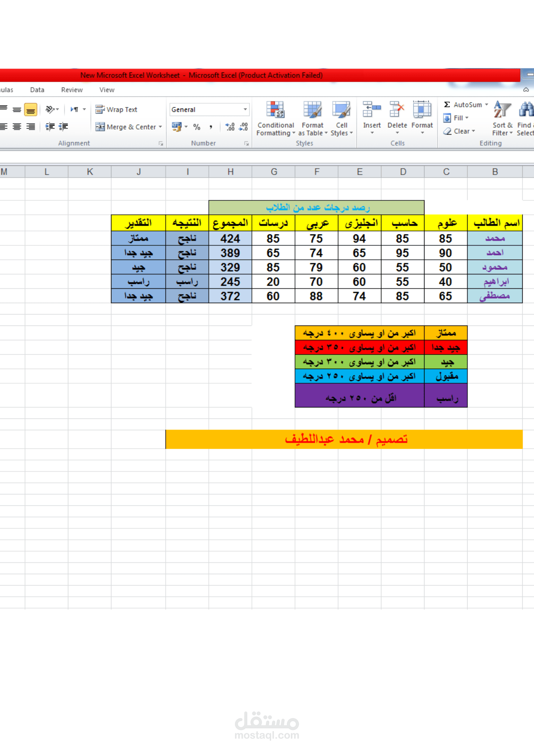Click the Clear button
The width and height of the screenshot is (534, 756).
[x=458, y=131]
